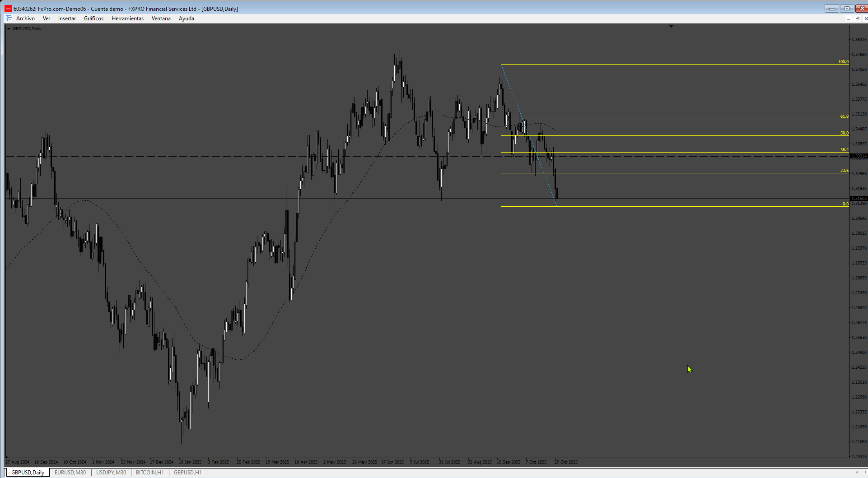The height and width of the screenshot is (478, 868).
Task: Click the chart document icon beside Archivo
Action: (x=9, y=19)
